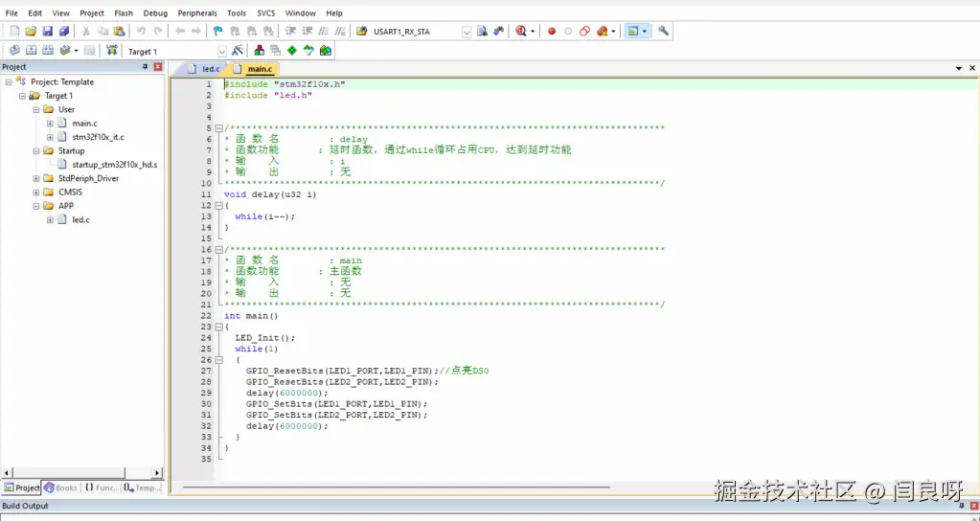This screenshot has height=521, width=980.
Task: Click the Batch Build icon
Action: (64, 51)
